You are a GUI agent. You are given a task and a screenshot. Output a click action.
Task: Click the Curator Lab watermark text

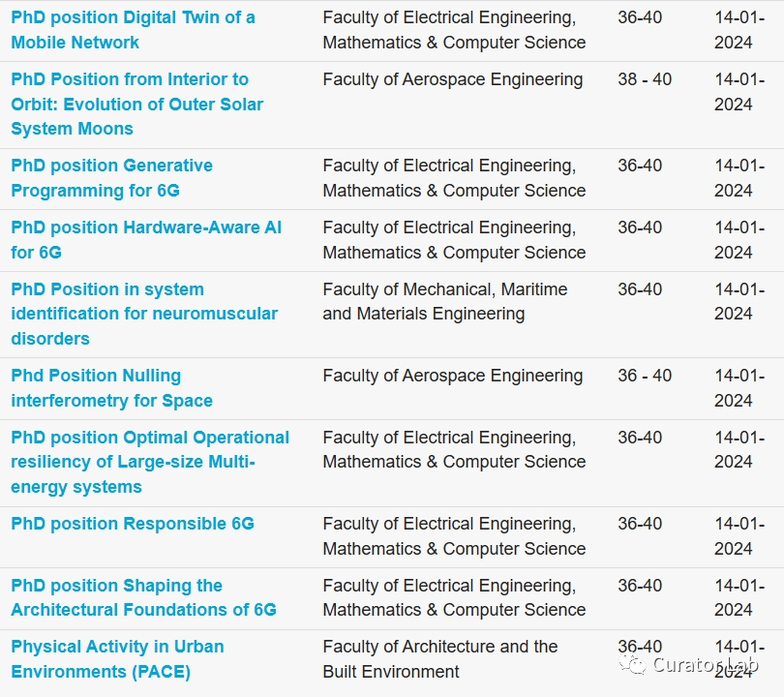click(x=706, y=664)
